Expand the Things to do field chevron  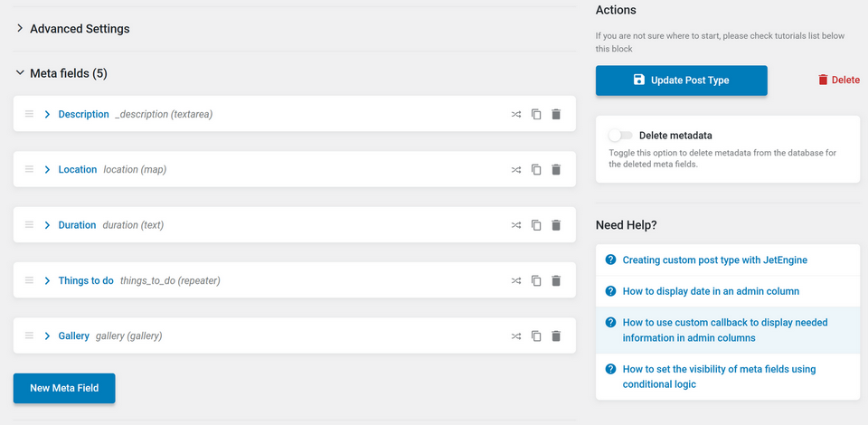(x=47, y=281)
